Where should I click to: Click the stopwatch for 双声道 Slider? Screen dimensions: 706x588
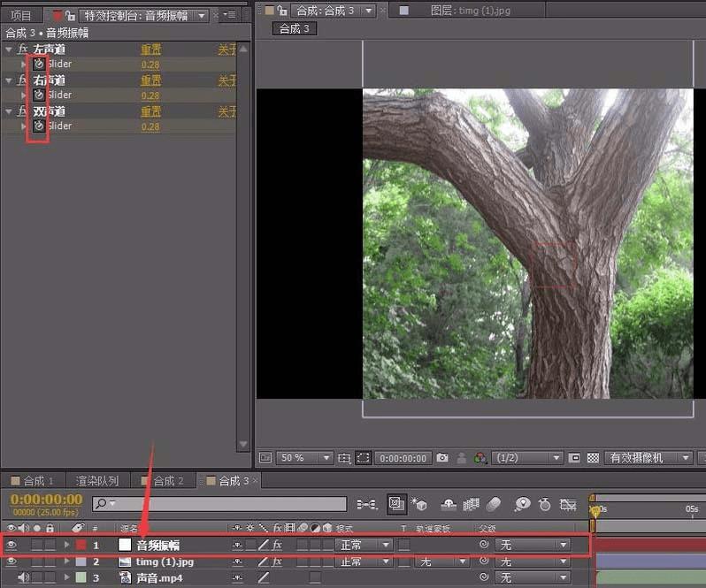38,126
